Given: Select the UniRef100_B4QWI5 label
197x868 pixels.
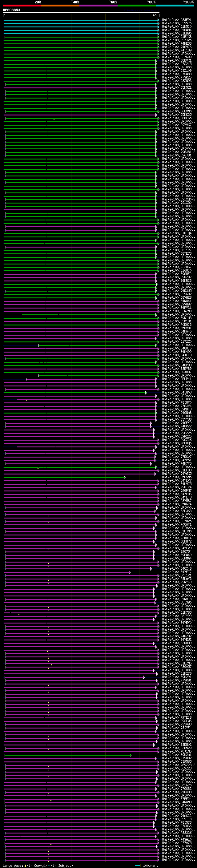Looking at the screenshot, I should [177, 349].
